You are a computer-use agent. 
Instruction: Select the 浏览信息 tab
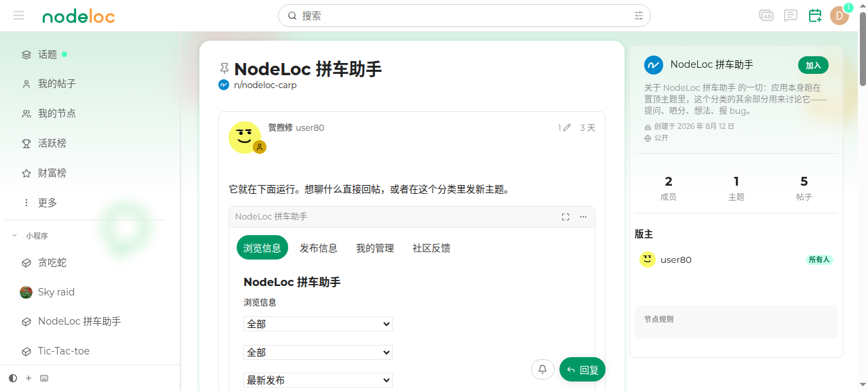coord(262,248)
